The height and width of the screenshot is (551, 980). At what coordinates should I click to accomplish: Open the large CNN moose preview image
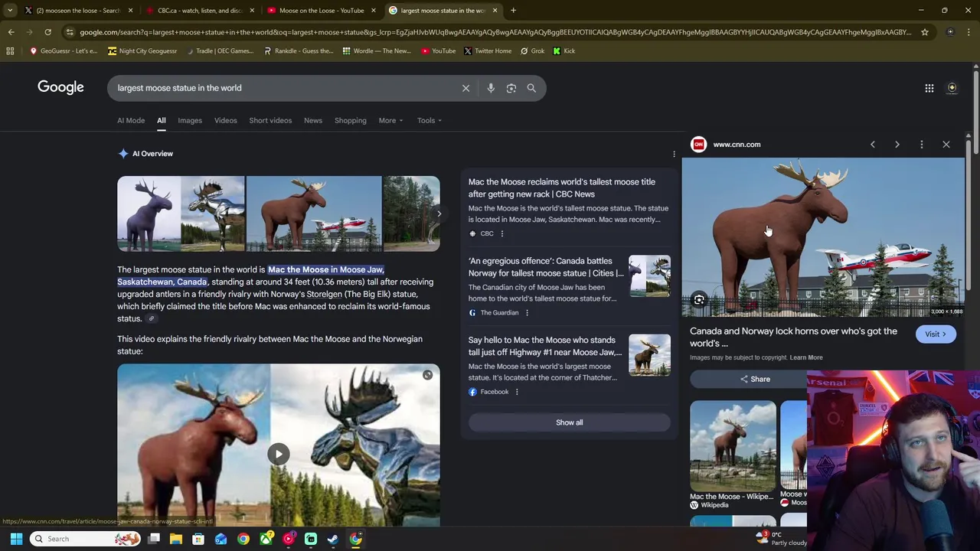(x=823, y=237)
